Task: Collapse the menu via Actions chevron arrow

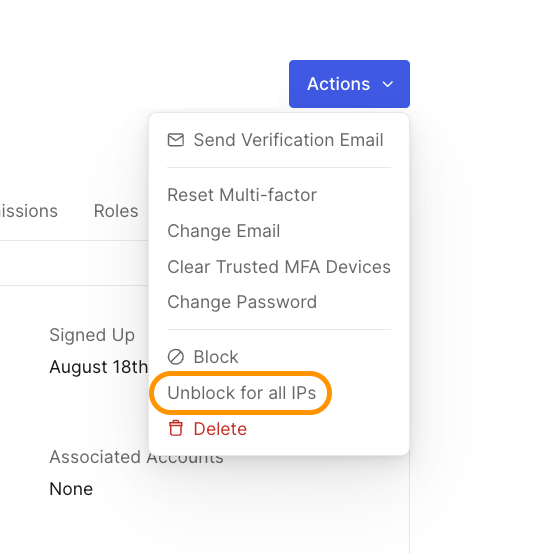Action: (x=388, y=84)
